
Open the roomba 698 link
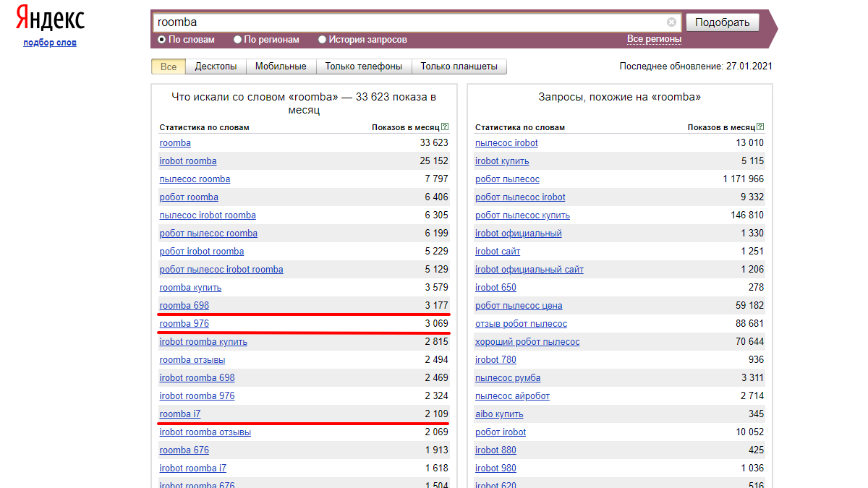[x=184, y=306]
